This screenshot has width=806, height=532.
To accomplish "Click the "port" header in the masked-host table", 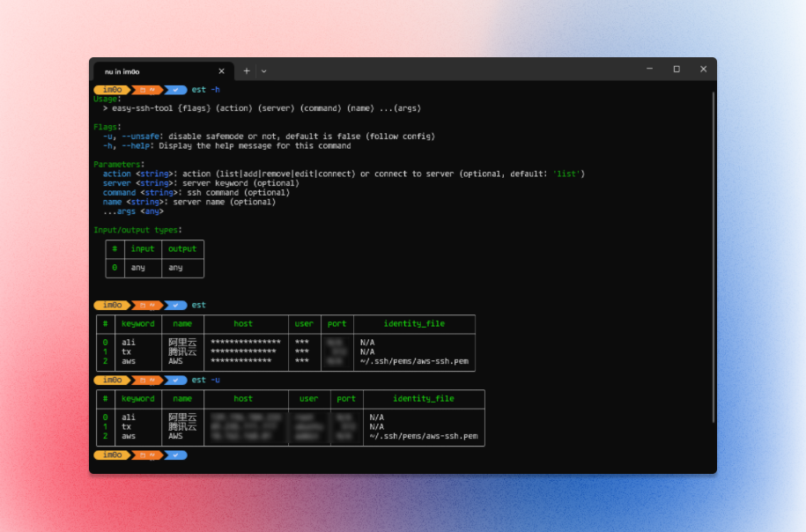I will click(x=336, y=324).
